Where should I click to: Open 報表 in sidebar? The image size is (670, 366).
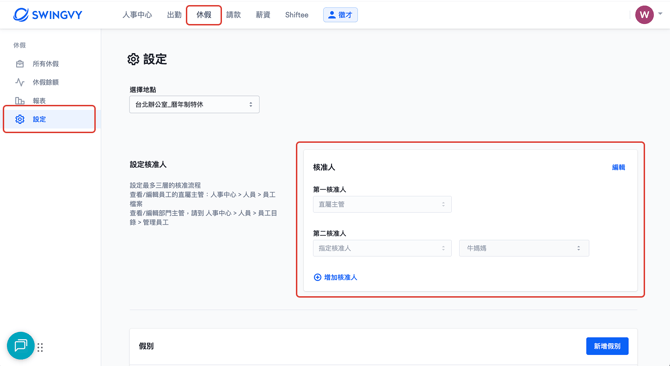[39, 101]
